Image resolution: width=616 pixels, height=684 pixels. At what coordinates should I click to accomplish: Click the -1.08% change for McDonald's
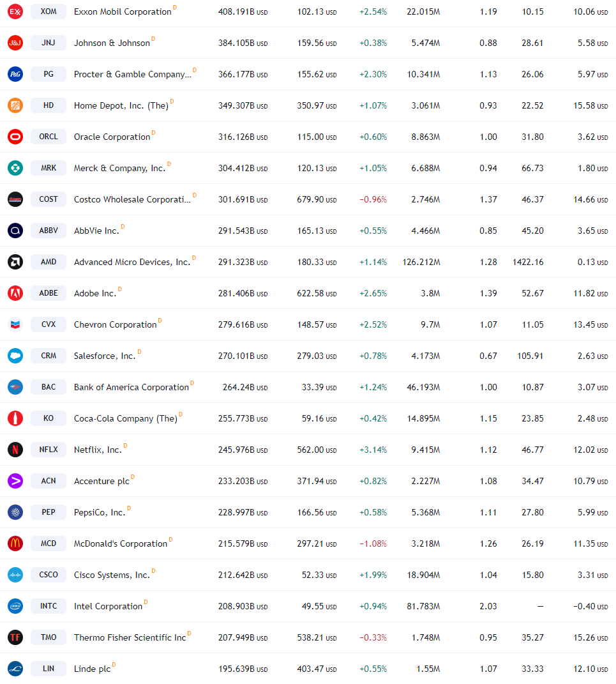click(x=373, y=543)
